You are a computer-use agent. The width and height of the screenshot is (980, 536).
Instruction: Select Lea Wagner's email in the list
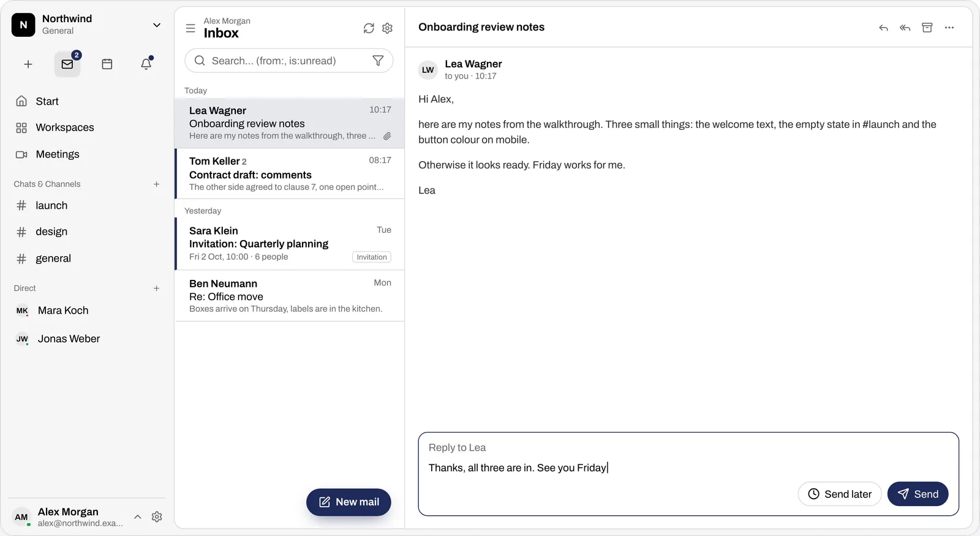pos(290,123)
